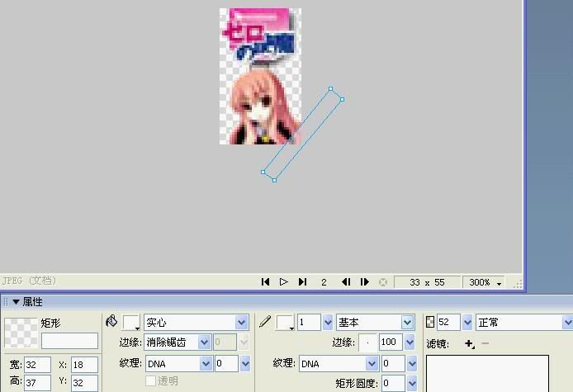
Task: Click the 矩形圆度 roundness field
Action: click(x=393, y=383)
